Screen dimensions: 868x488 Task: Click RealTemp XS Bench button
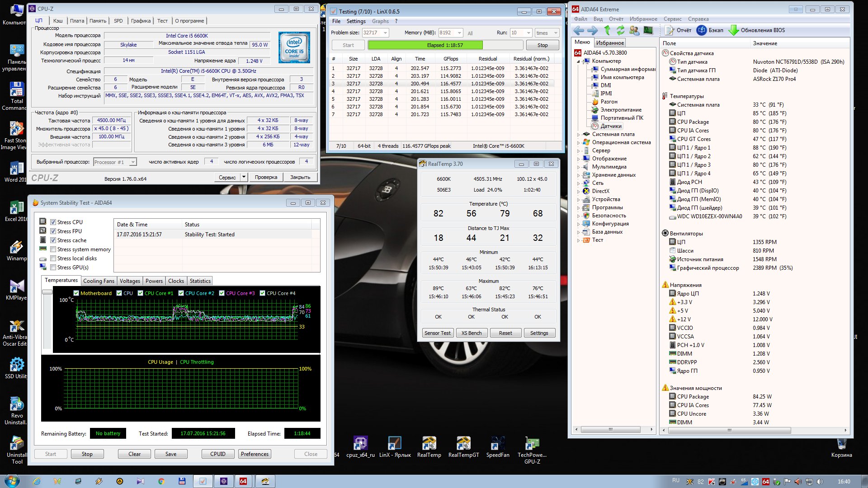click(472, 333)
